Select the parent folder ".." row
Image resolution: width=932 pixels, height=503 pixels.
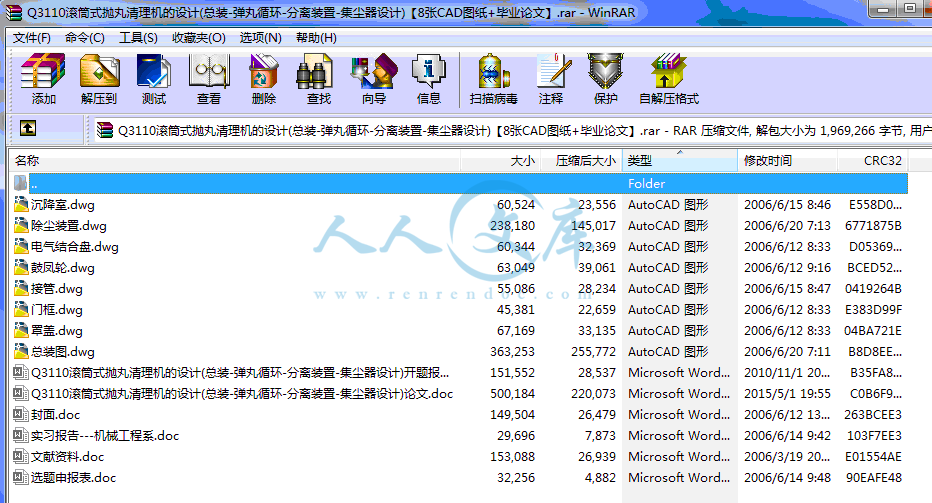(35, 184)
